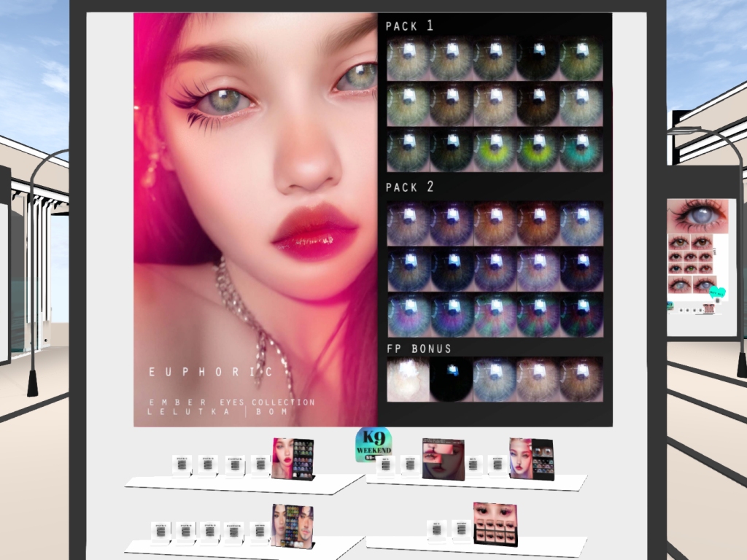Select the male and female faces vendor poster
747x560 pixels.
click(x=293, y=525)
